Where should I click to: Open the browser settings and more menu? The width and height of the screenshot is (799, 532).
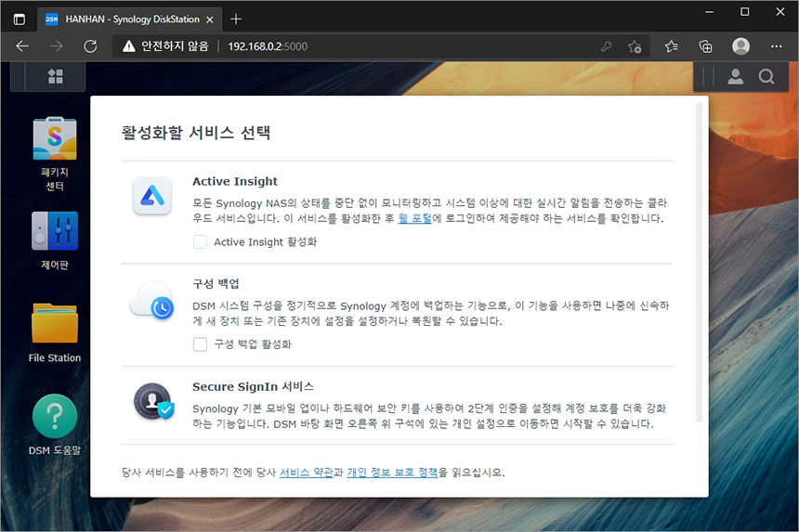776,46
